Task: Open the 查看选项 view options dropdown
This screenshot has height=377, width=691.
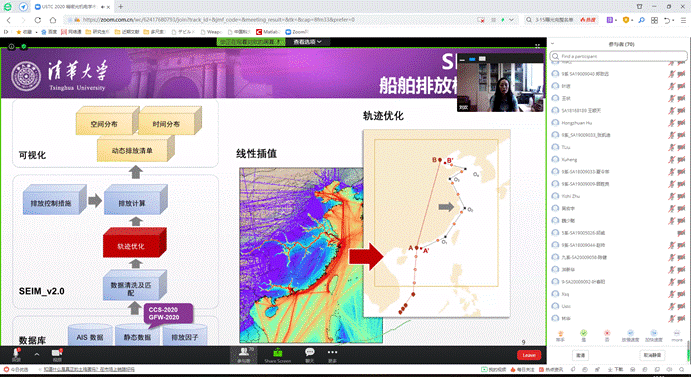Action: (x=308, y=42)
